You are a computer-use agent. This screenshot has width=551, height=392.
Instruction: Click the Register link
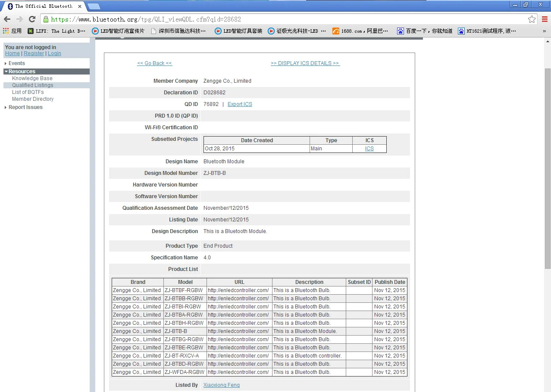[34, 53]
